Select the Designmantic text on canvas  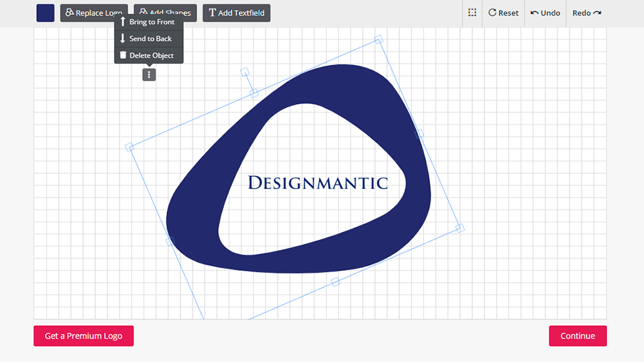[317, 182]
